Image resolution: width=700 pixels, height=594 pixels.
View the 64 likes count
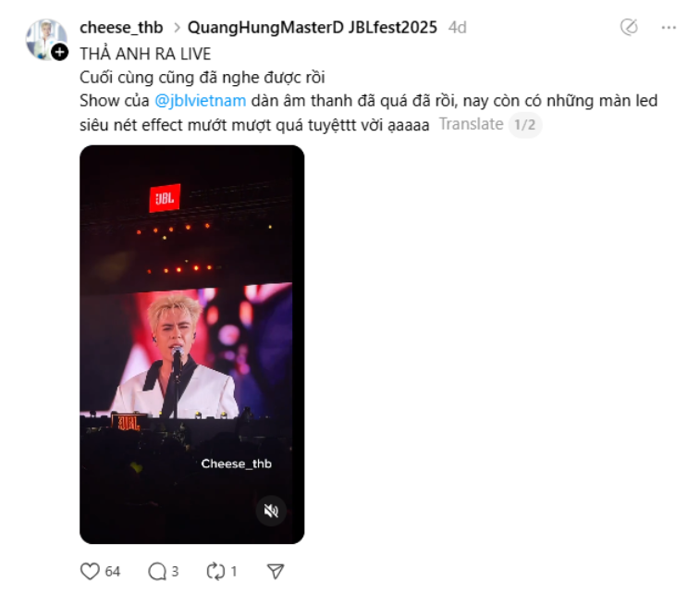coord(113,571)
